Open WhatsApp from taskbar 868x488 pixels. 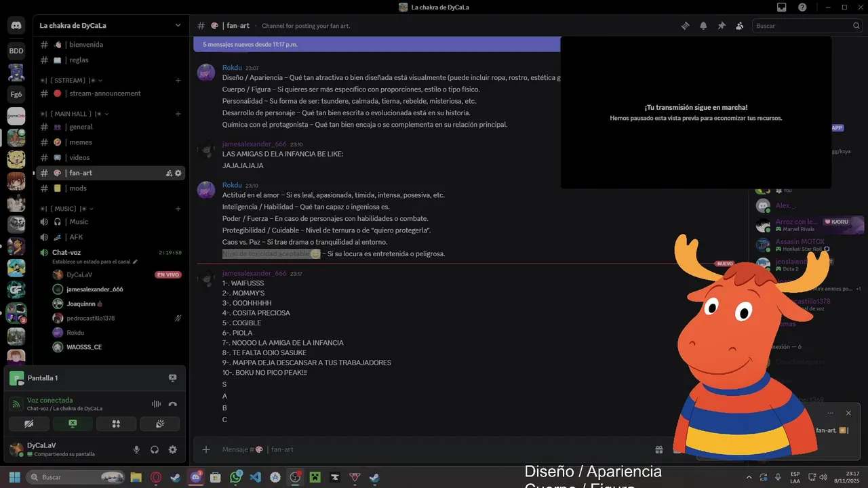click(x=236, y=477)
